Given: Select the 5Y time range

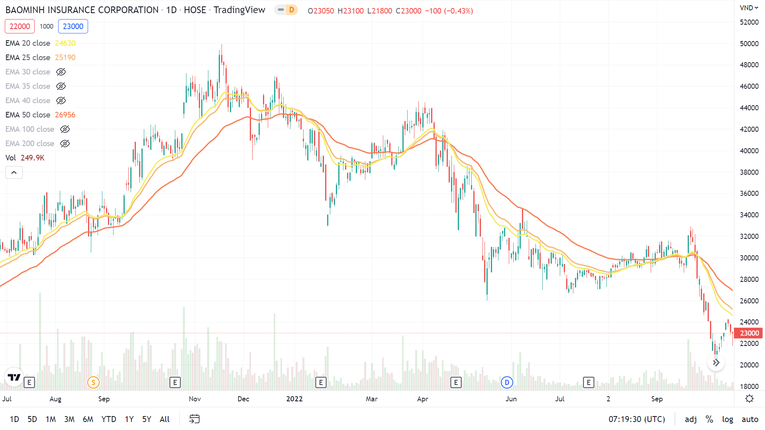Looking at the screenshot, I should [x=147, y=419].
